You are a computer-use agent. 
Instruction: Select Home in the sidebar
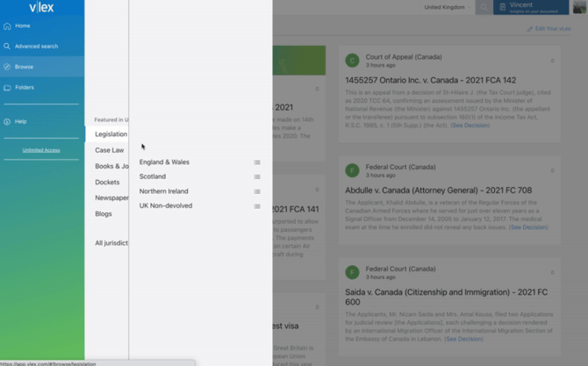click(42, 25)
